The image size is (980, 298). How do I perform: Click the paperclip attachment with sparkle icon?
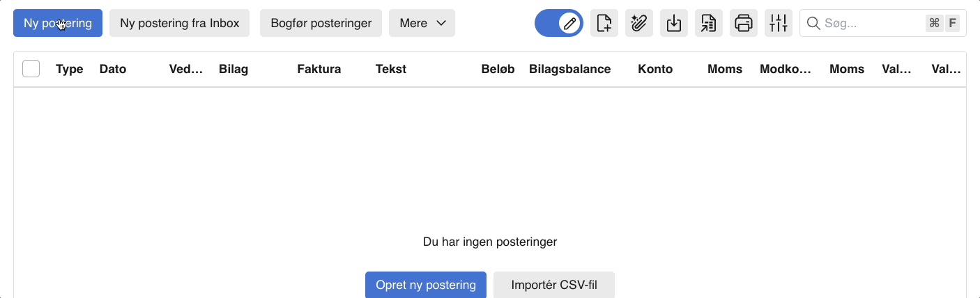tap(639, 23)
